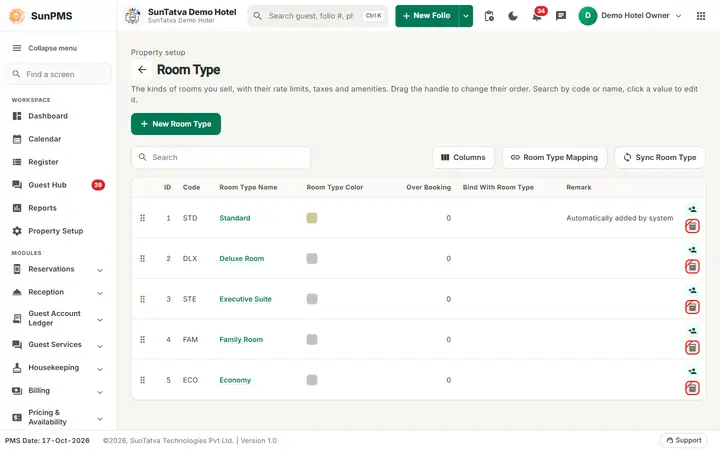Click the Property setup breadcrumb
720x450 pixels.
[158, 52]
